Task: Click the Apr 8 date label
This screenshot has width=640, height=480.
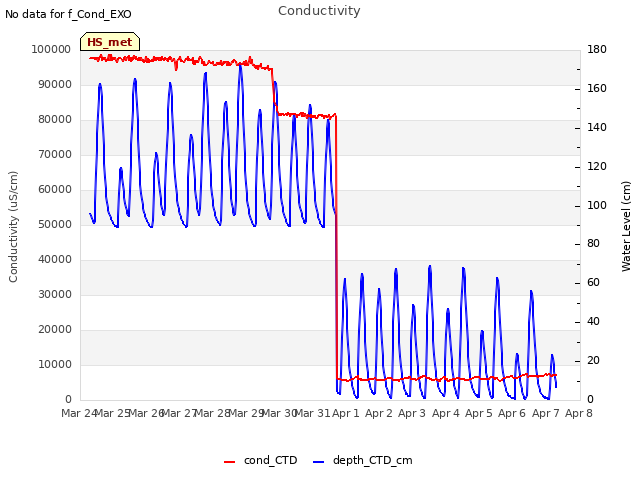Action: coord(579,413)
